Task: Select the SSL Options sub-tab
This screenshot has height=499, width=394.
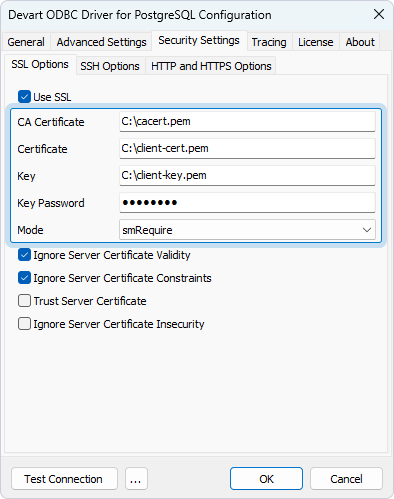Action: [40, 64]
